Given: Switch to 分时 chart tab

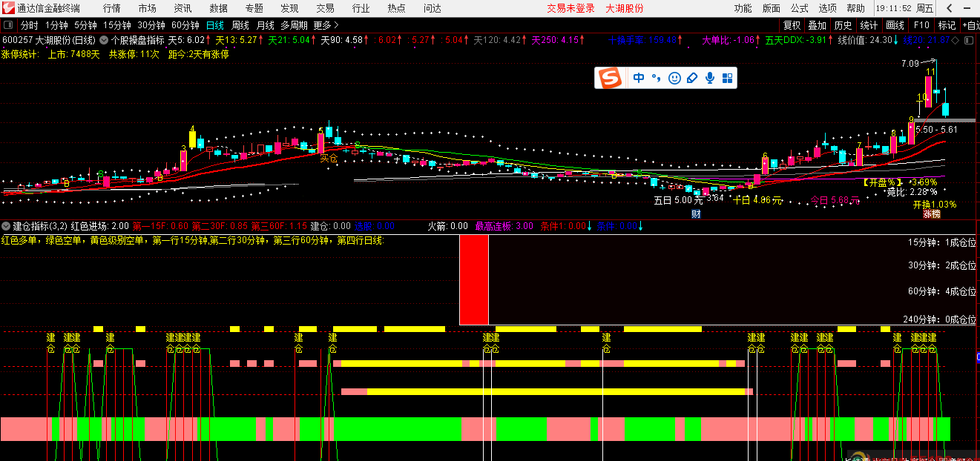Looking at the screenshot, I should 29,25.
